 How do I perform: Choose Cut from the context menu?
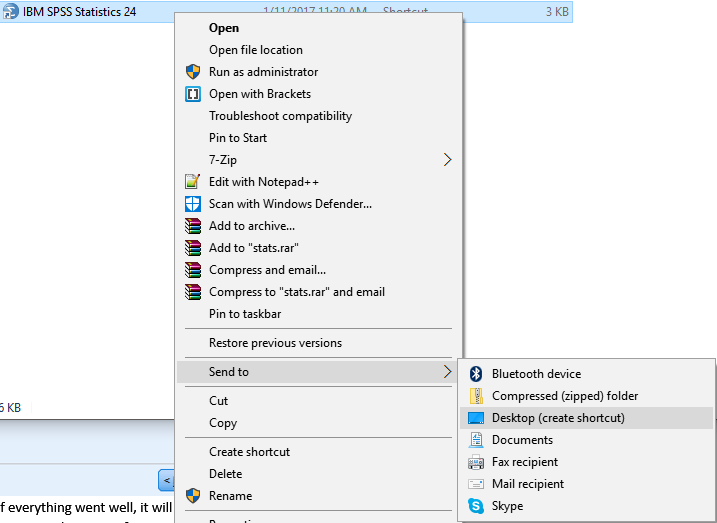pyautogui.click(x=318, y=401)
